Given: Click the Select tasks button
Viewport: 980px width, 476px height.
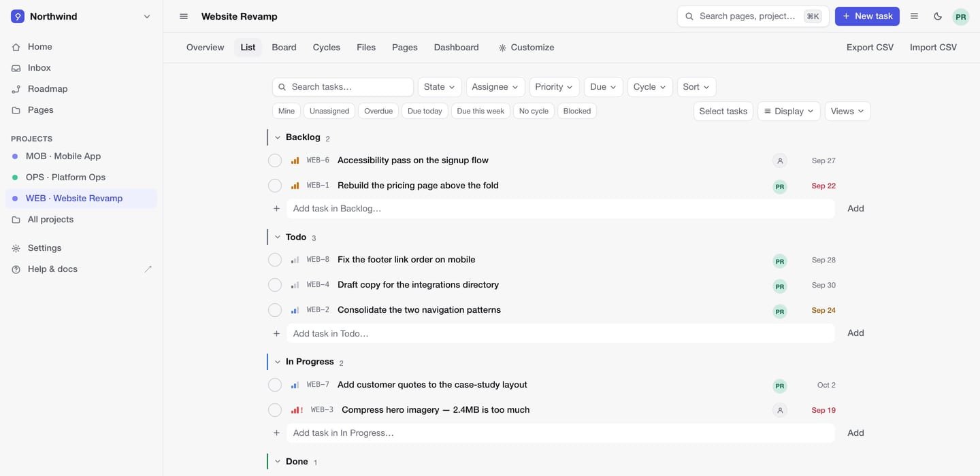Looking at the screenshot, I should (x=723, y=111).
